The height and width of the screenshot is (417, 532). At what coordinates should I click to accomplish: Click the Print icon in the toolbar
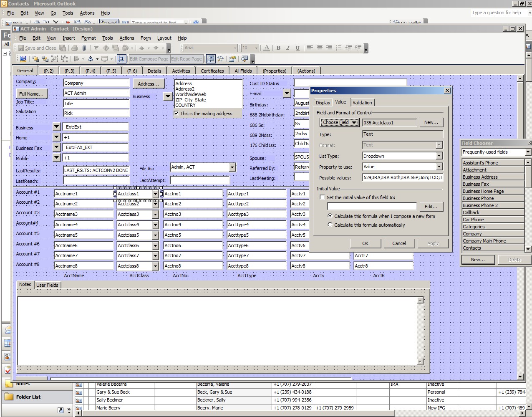74,48
